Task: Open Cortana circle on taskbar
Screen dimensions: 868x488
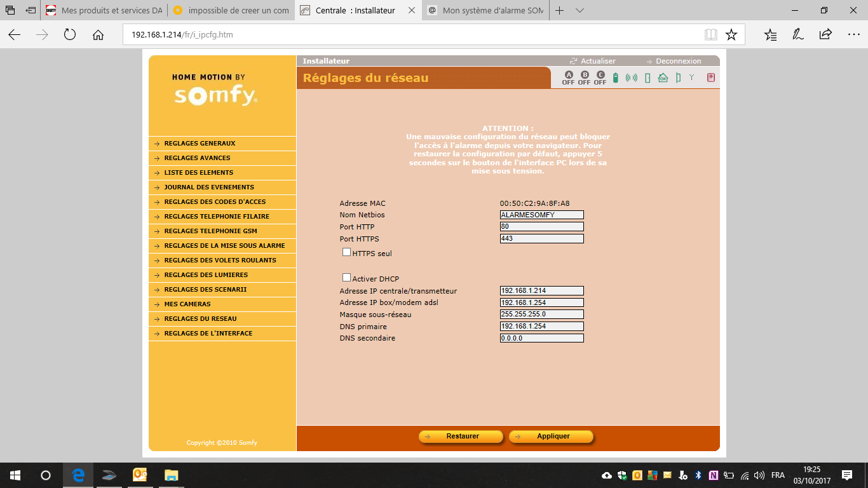Action: tap(46, 475)
